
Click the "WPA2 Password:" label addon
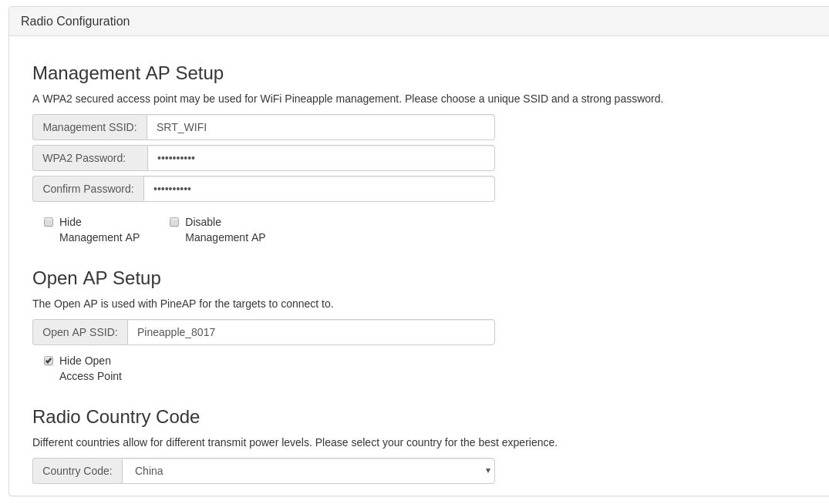[x=90, y=158]
